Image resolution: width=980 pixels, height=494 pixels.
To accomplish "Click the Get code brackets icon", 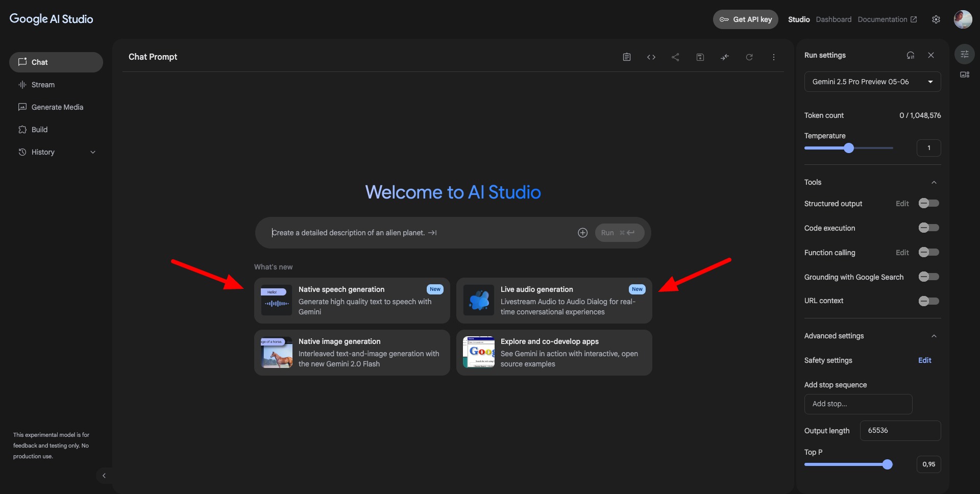I will 651,57.
